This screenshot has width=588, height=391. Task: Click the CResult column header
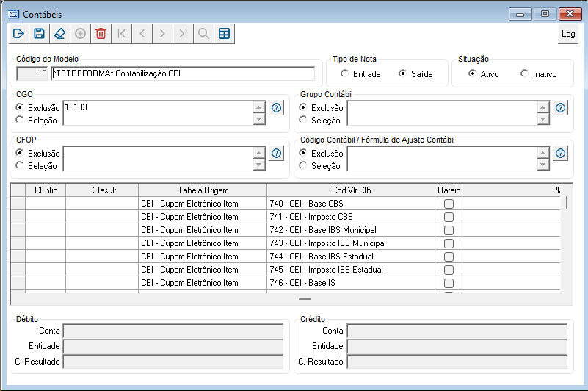point(102,190)
